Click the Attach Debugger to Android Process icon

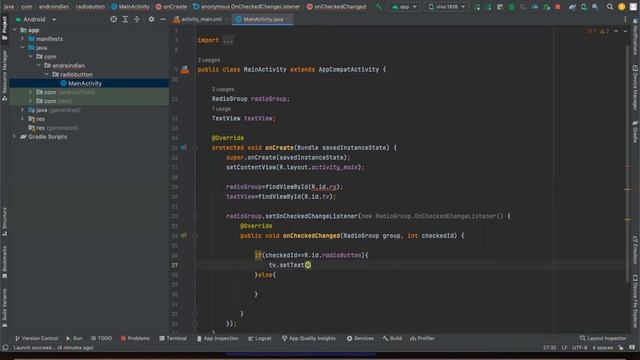pos(547,7)
